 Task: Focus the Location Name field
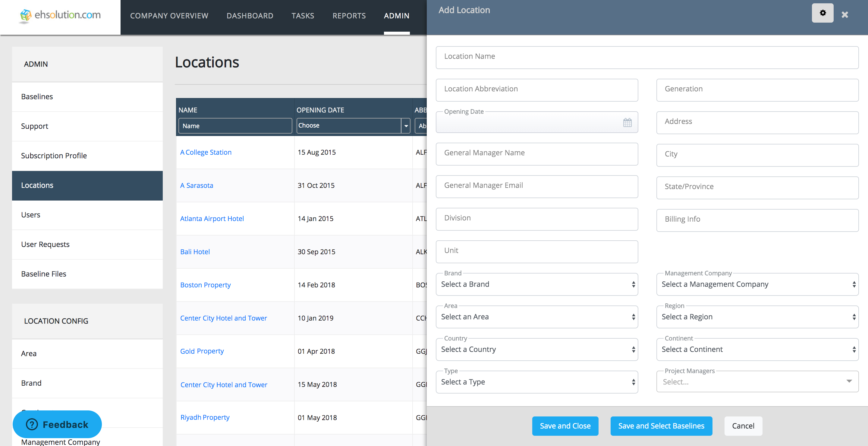[647, 58]
